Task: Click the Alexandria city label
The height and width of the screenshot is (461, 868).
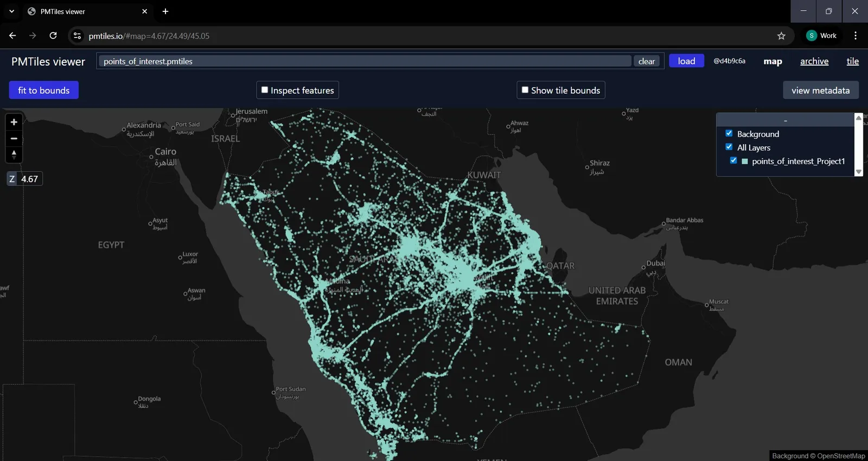Action: coord(144,125)
